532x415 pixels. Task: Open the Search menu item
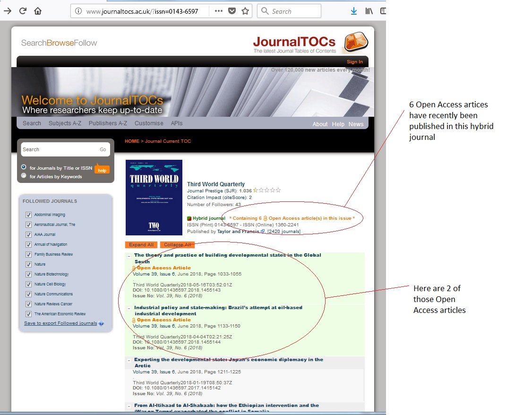[32, 123]
